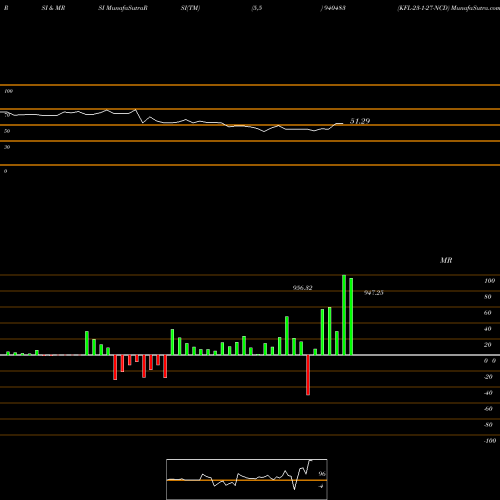The image size is (500, 500).
Task: Click the MR axis 60 label
Action: pyautogui.click(x=488, y=313)
